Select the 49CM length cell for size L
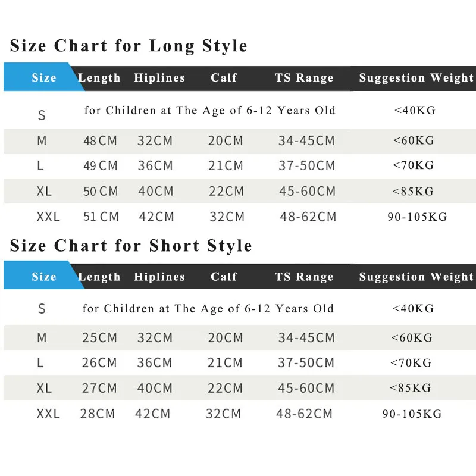 point(101,166)
